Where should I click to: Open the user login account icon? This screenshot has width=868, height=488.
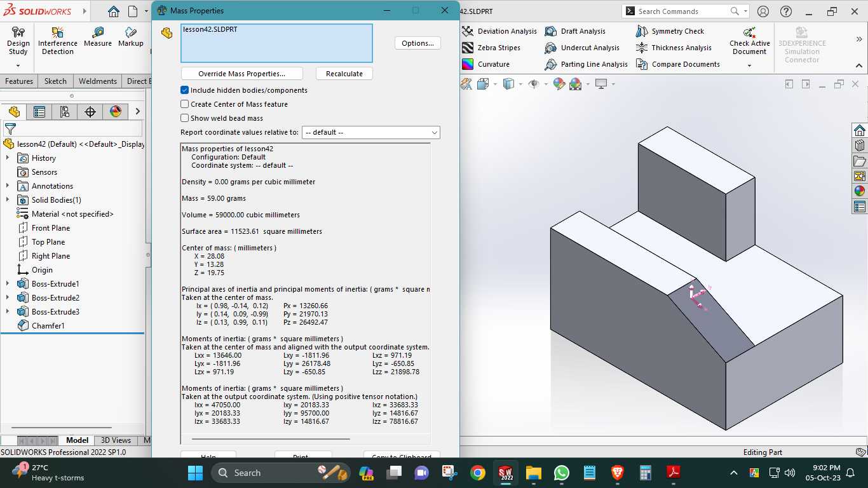763,11
